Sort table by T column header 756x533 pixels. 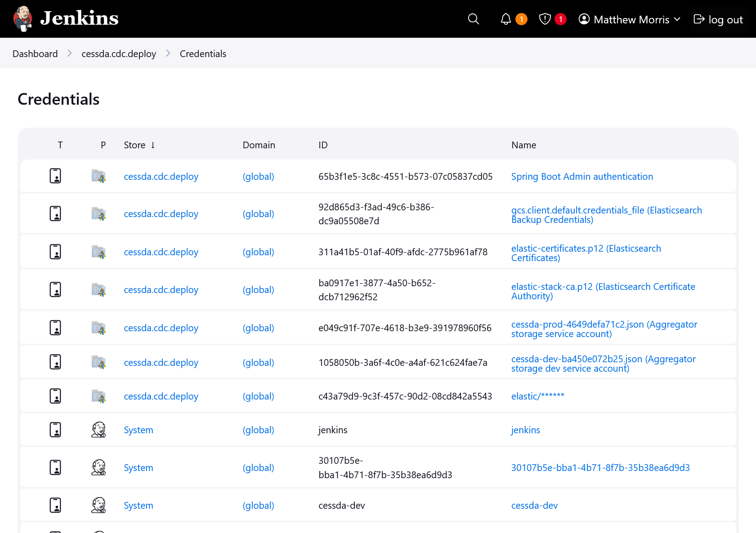click(60, 145)
